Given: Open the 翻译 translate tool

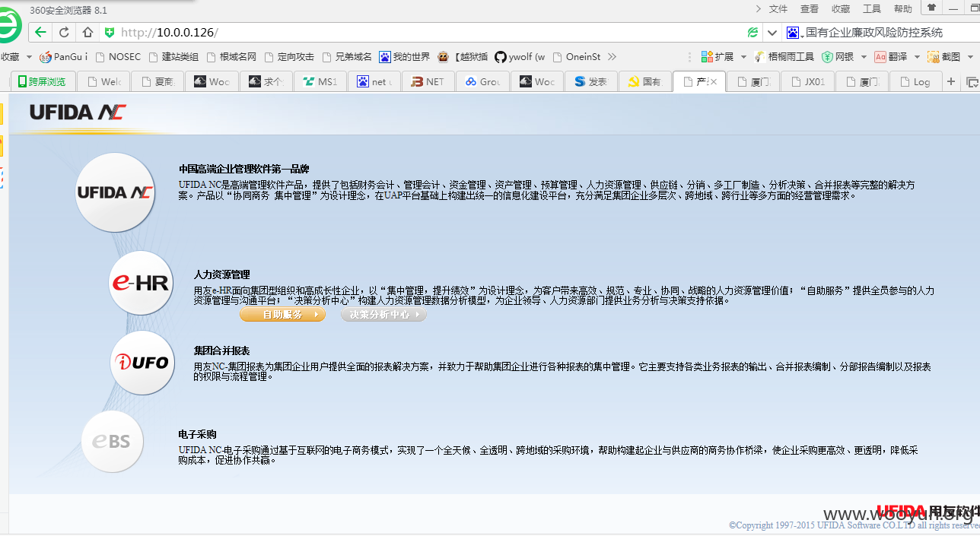Looking at the screenshot, I should pyautogui.click(x=891, y=57).
